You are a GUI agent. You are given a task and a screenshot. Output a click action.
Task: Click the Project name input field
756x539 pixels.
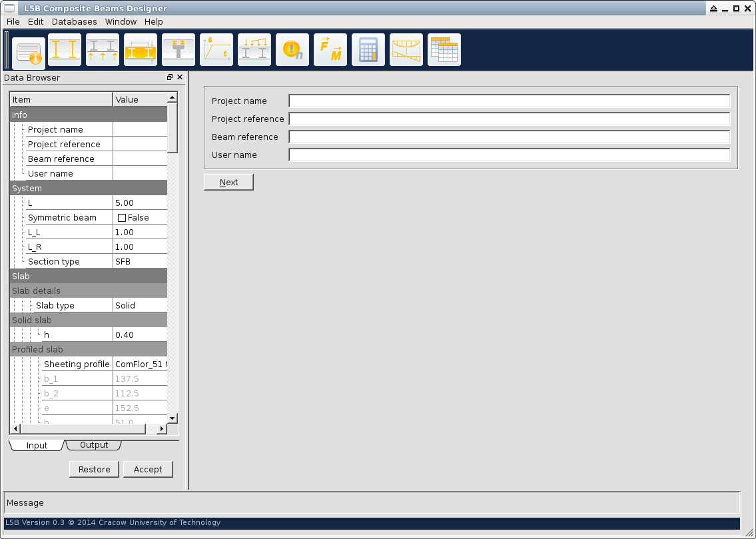pos(510,101)
